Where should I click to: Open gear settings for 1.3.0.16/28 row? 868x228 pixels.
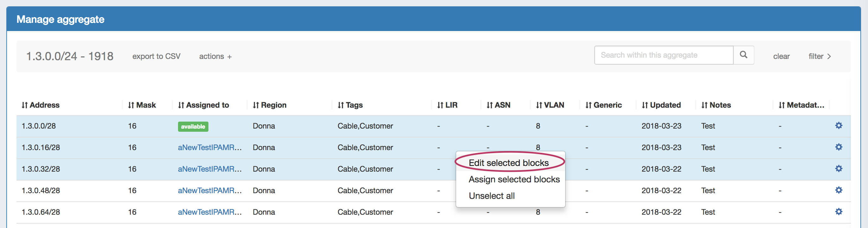point(838,147)
